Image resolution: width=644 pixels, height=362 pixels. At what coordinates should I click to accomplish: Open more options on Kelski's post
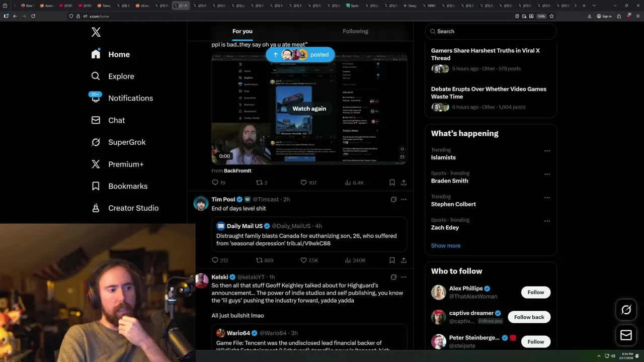pyautogui.click(x=404, y=277)
